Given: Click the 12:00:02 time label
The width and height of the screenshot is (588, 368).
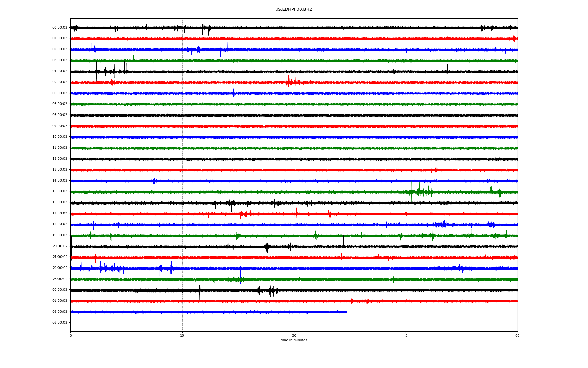Looking at the screenshot, I should (60, 159).
